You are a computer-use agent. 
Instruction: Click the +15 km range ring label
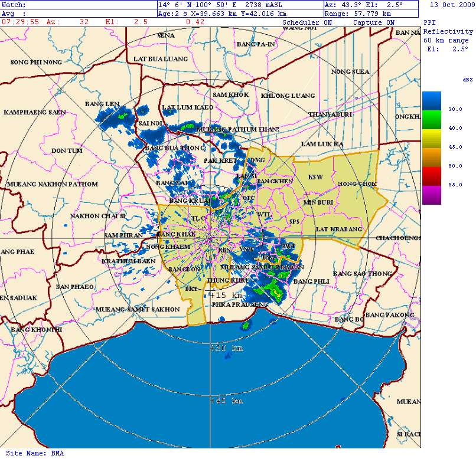click(225, 295)
